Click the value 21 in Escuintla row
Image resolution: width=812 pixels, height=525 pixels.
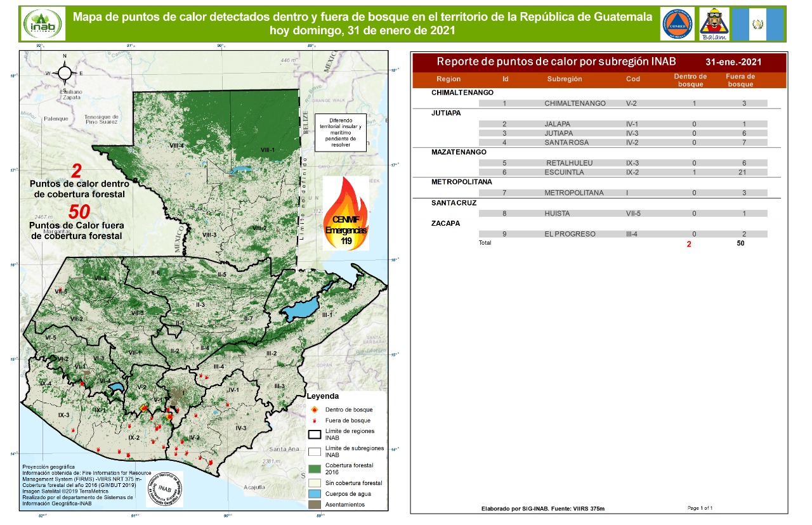tap(743, 172)
